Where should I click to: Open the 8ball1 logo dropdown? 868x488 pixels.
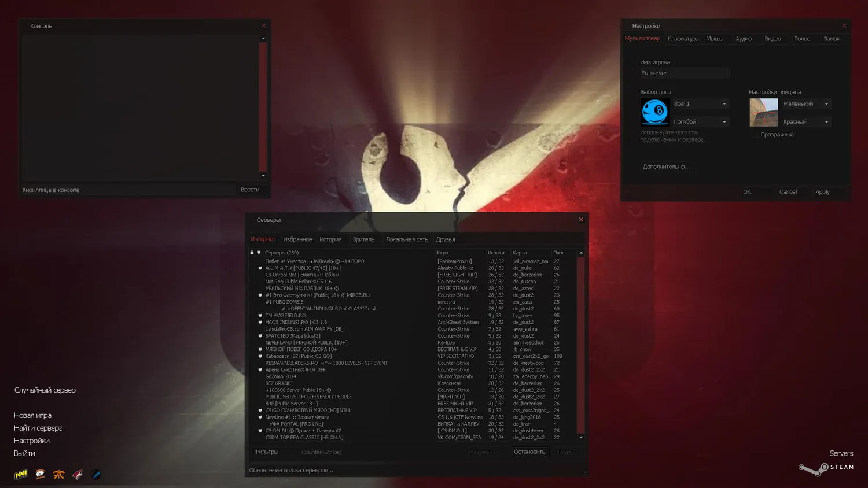(x=700, y=104)
